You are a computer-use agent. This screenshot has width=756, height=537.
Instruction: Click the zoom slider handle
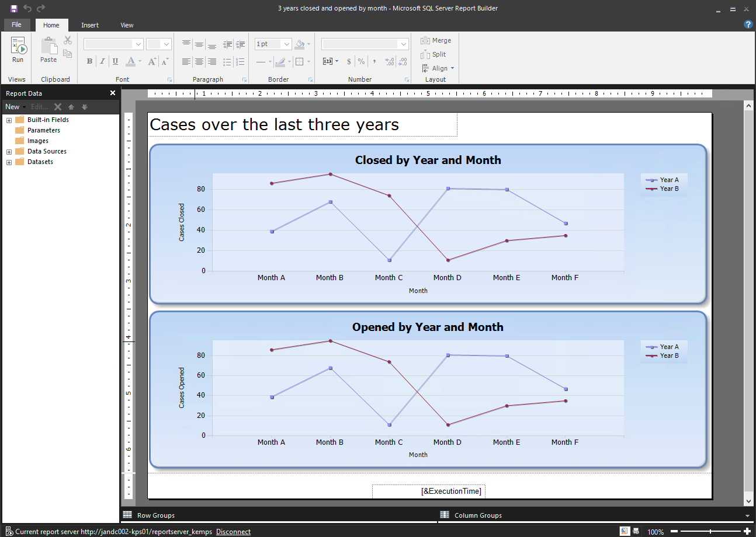(710, 531)
